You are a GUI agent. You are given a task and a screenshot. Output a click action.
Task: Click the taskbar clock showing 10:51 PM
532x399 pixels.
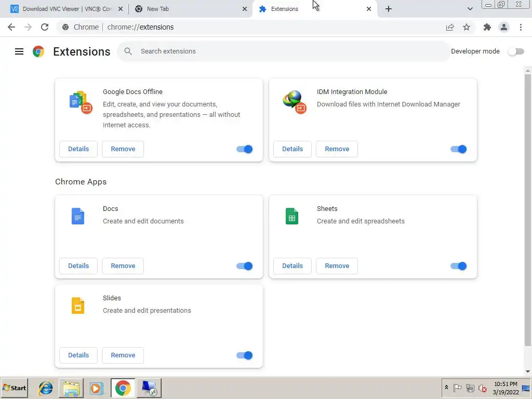click(x=506, y=388)
